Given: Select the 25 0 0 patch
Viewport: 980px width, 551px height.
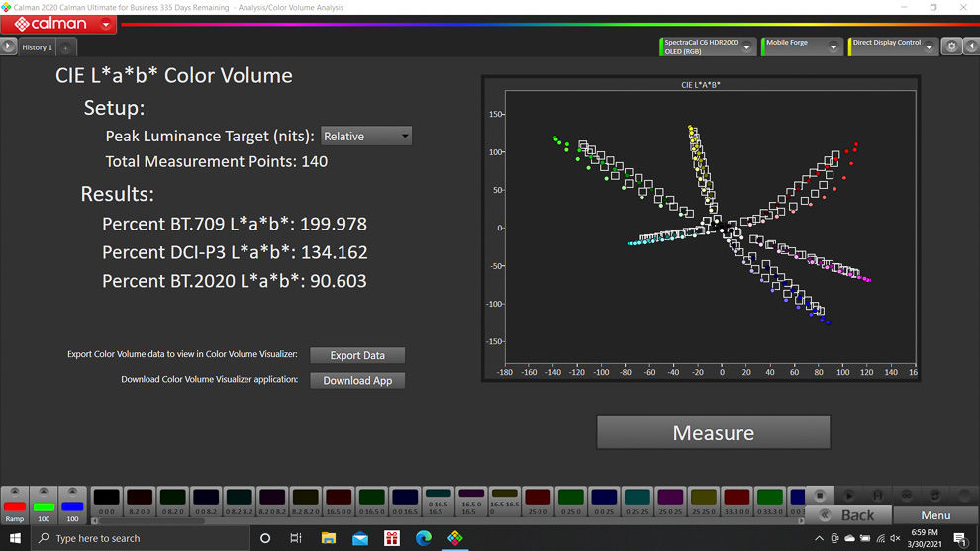Looking at the screenshot, I should [x=538, y=502].
